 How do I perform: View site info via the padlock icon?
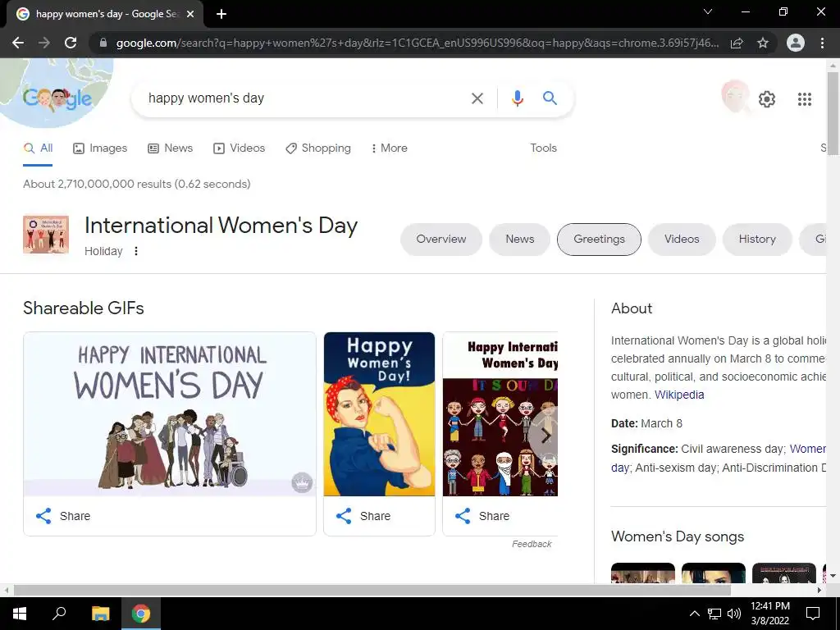tap(103, 43)
